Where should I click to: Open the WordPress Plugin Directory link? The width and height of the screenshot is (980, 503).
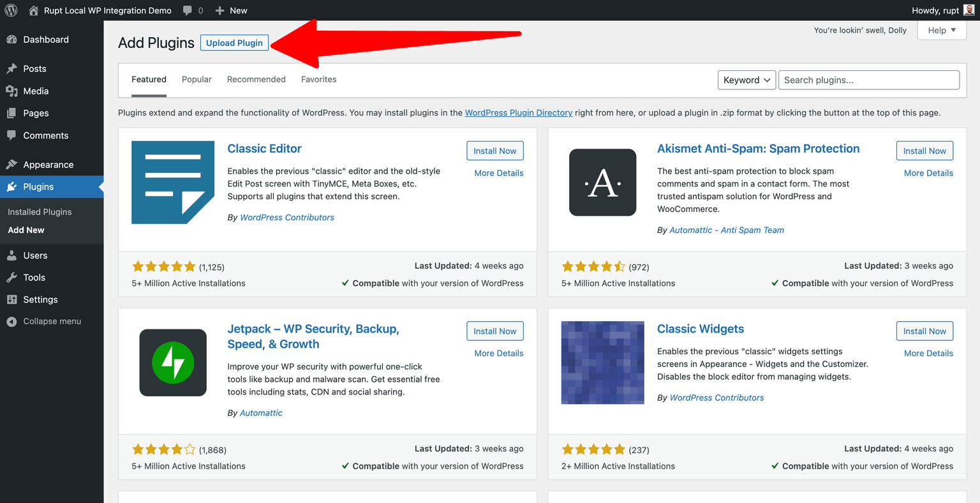click(518, 112)
